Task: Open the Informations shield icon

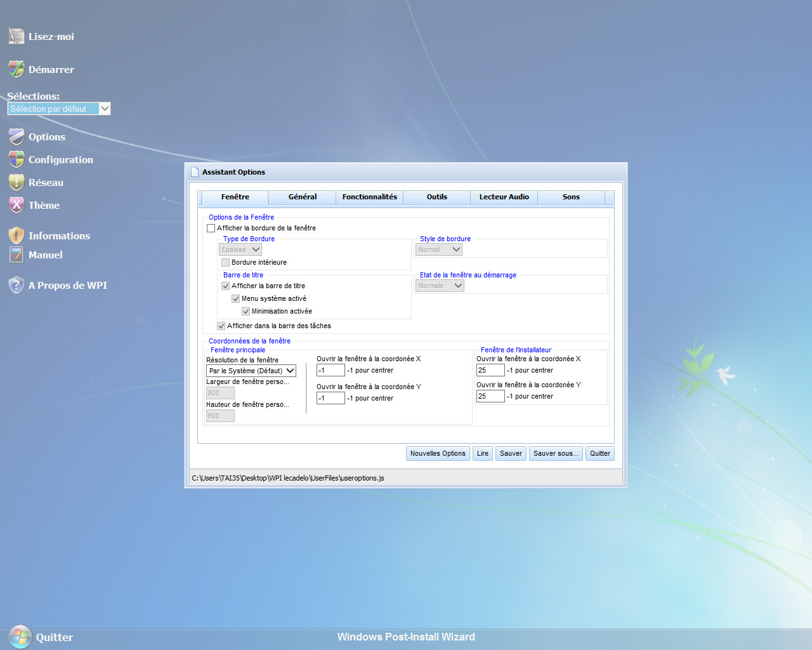Action: point(16,235)
